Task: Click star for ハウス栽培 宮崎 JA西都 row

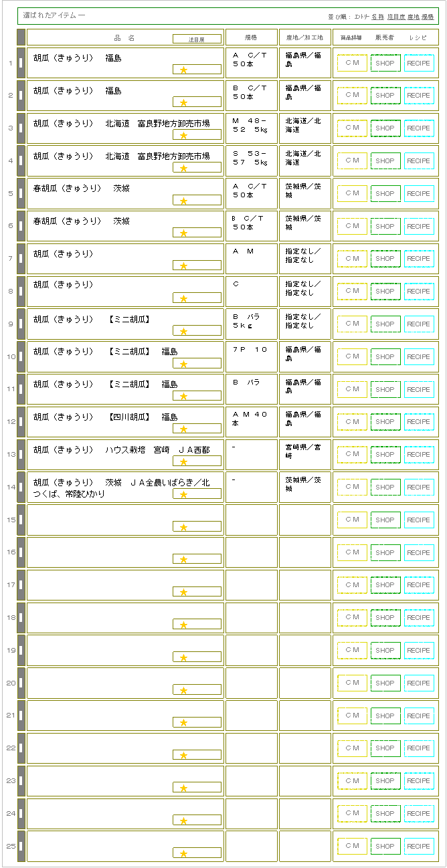Action: click(x=184, y=461)
